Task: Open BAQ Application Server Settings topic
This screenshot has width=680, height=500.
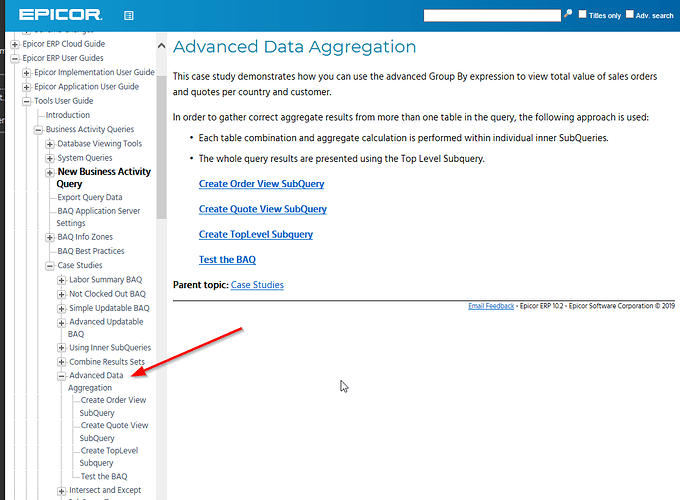Action: [98, 217]
